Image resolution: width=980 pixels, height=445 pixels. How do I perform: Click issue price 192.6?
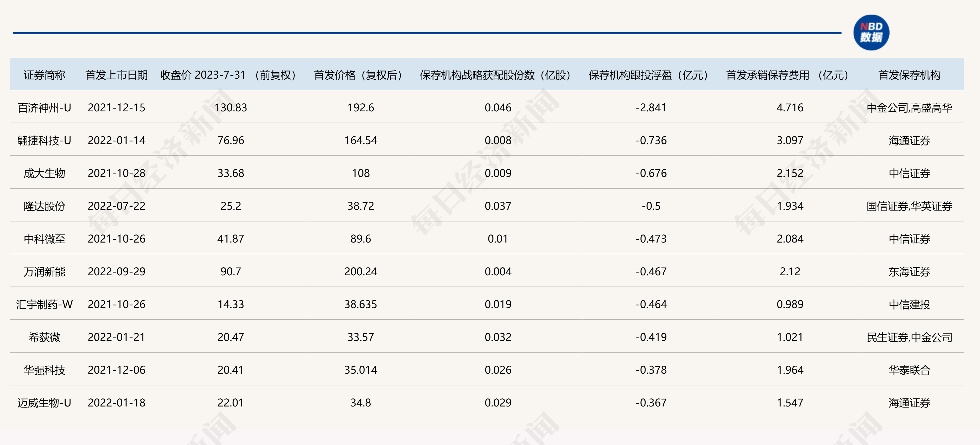(361, 108)
